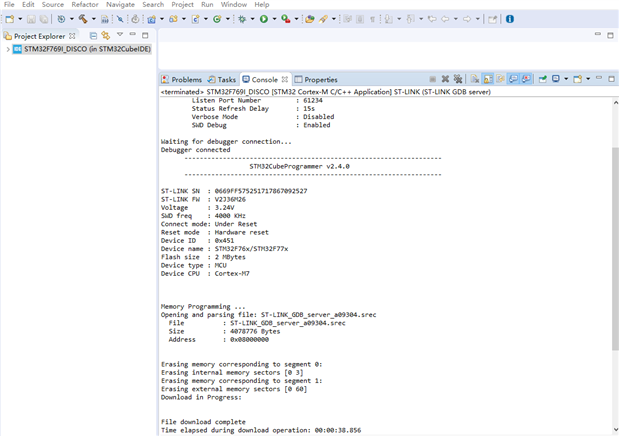Open Project Explorer View Menu triangle
The width and height of the screenshot is (619, 436).
tap(120, 35)
